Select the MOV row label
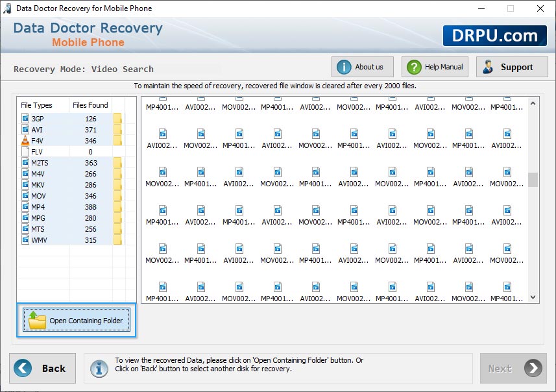 38,196
